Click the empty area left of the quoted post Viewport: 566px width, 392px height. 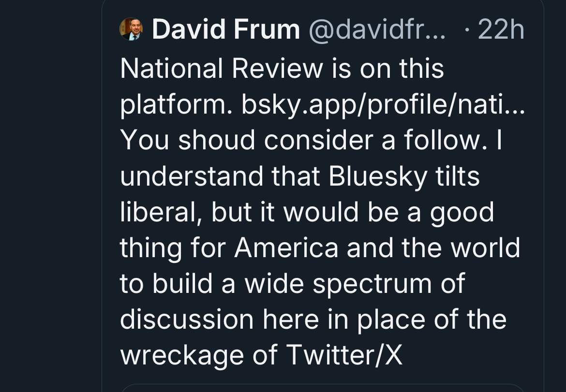[48, 193]
